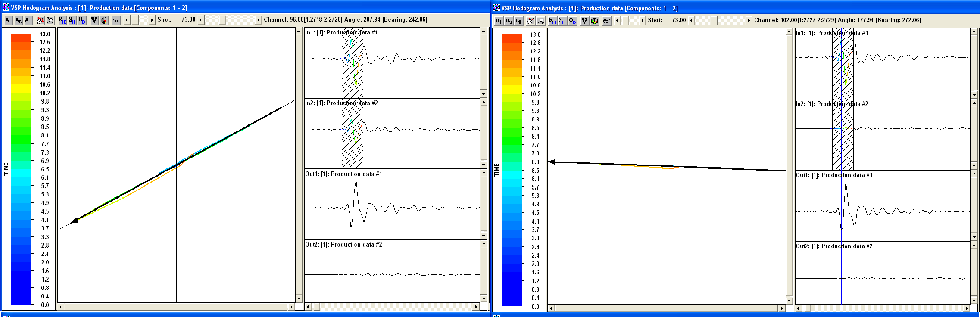Screen dimensions: 980x317
Task: Click the OD icon in right window toolbar
Action: pyautogui.click(x=572, y=21)
